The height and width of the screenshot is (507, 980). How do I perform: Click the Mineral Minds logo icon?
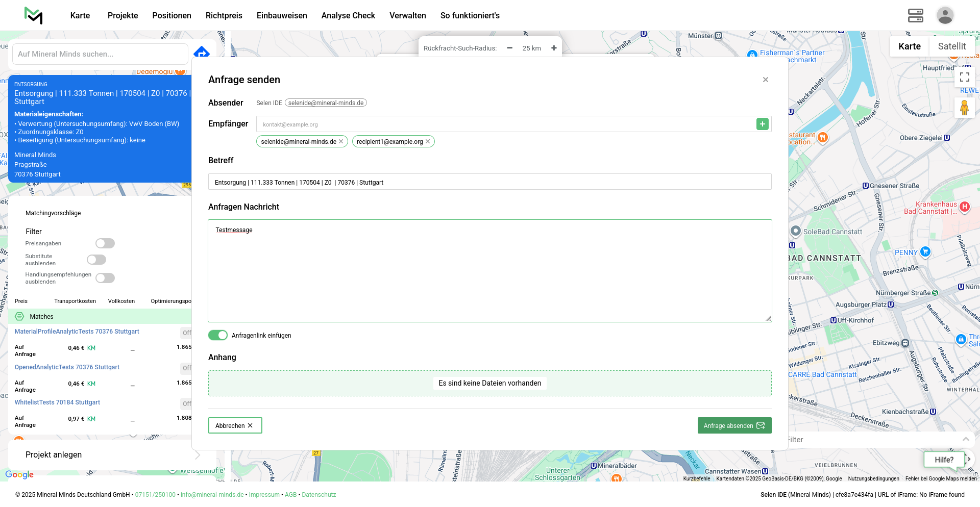point(34,15)
